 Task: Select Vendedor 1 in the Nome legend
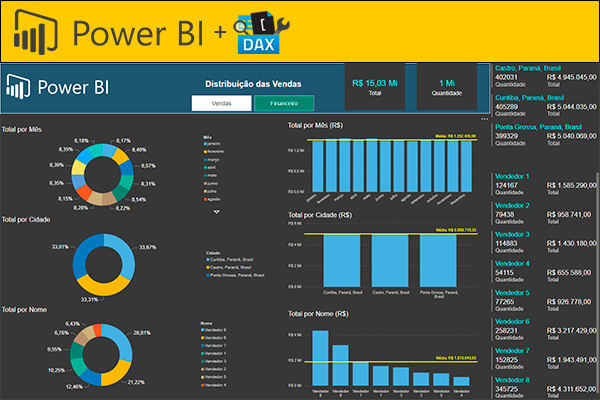click(x=214, y=354)
